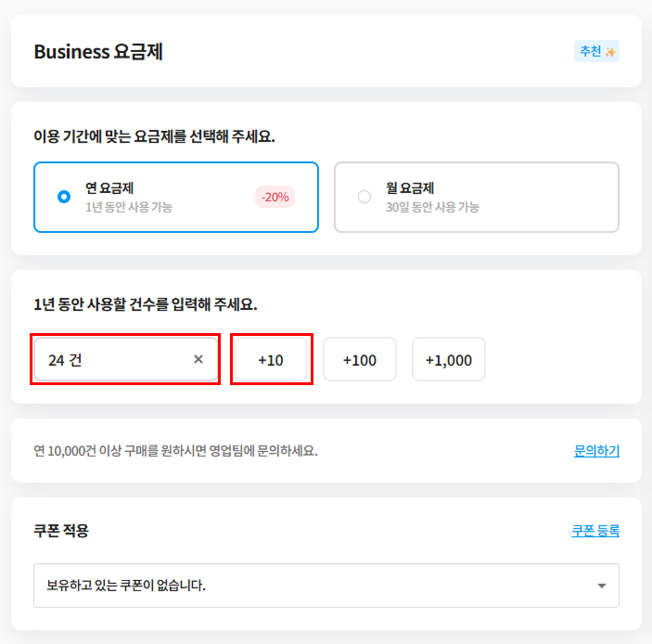The width and height of the screenshot is (652, 644).
Task: Click the -20% discount badge
Action: click(x=275, y=197)
